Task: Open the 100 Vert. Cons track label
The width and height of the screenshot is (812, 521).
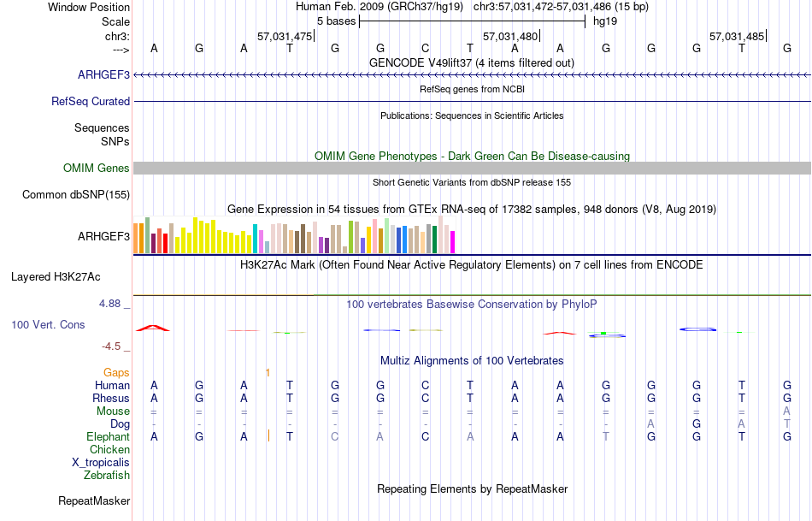Action: (x=48, y=325)
